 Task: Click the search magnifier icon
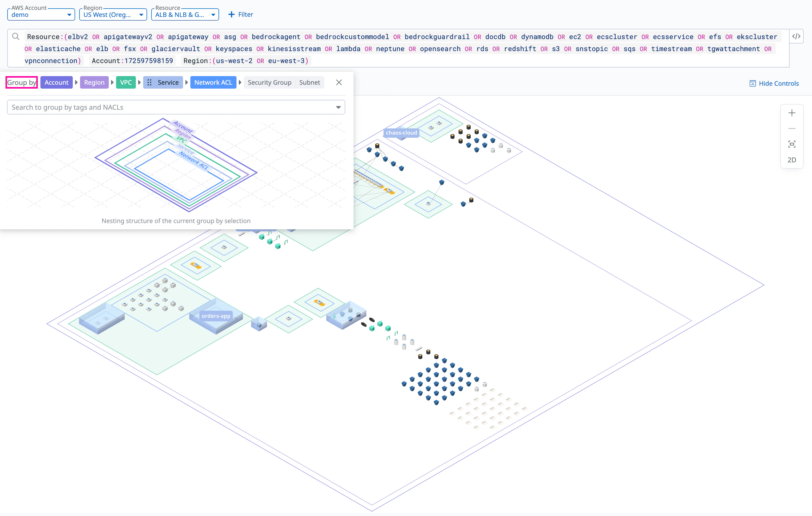pos(16,36)
